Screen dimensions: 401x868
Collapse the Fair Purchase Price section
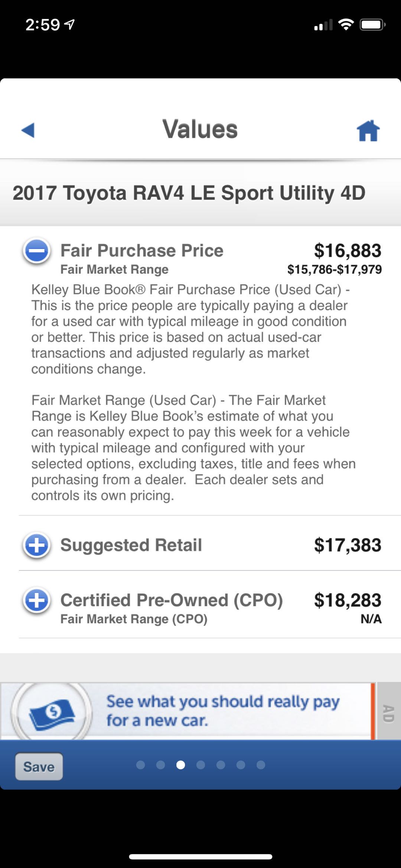pos(36,250)
